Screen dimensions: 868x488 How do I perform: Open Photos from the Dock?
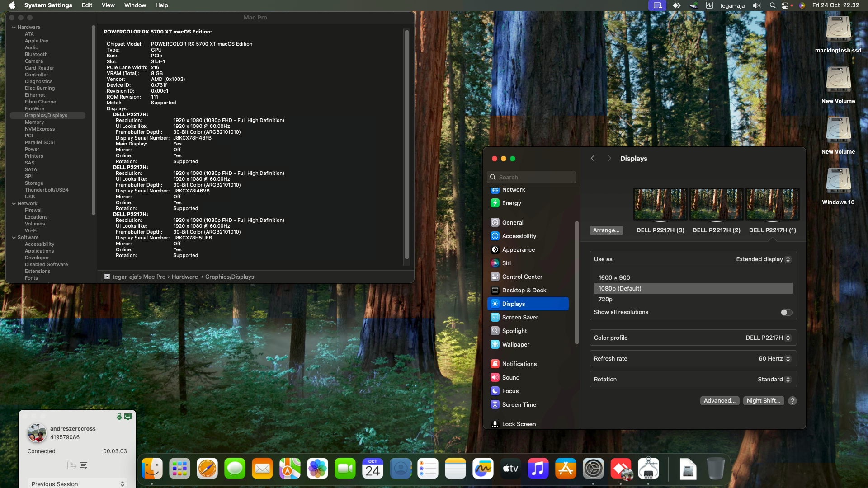tap(317, 469)
